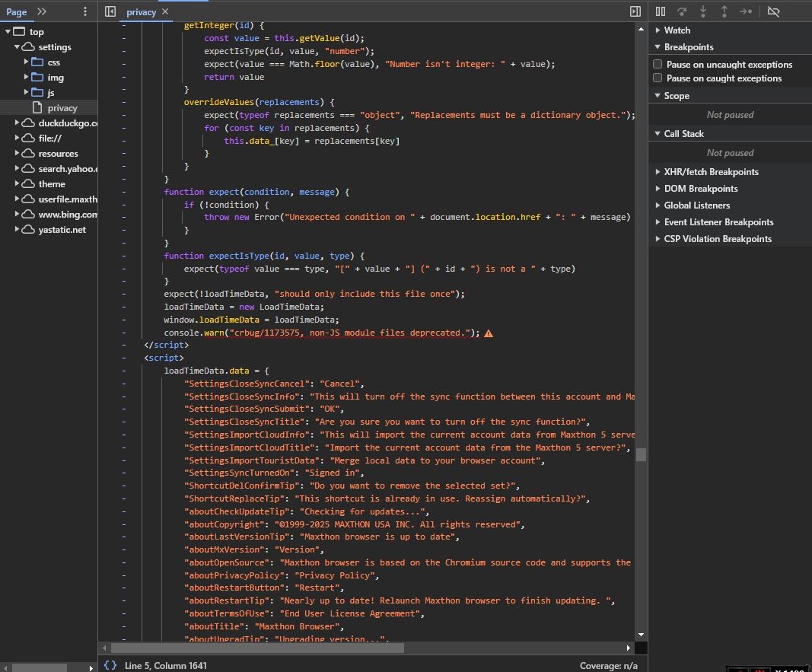This screenshot has width=812, height=672.
Task: Step out of current function
Action: [x=724, y=11]
